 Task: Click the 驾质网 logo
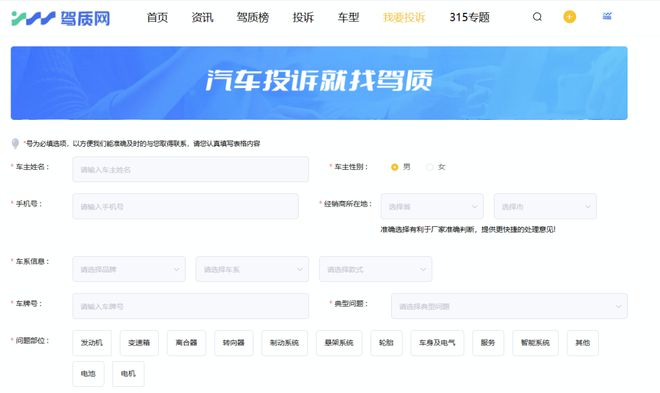[x=61, y=18]
